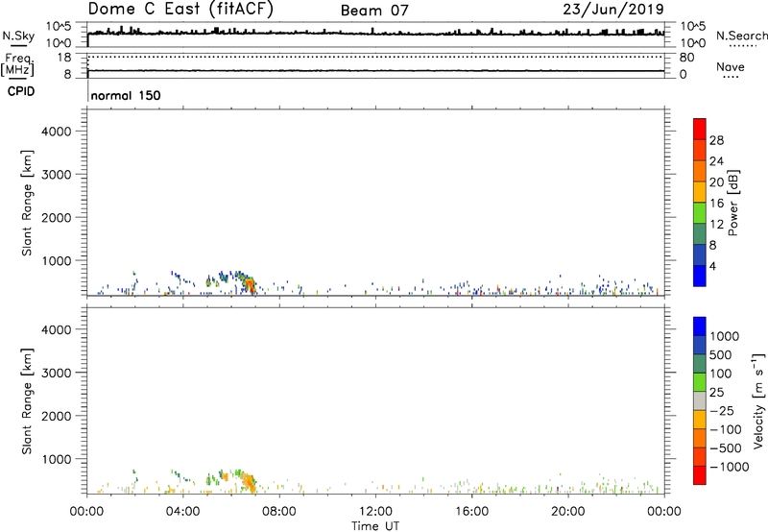768x532 pixels.
Task: Click the 'Slant Range [km]' label of velocity panel
Action: pos(27,401)
